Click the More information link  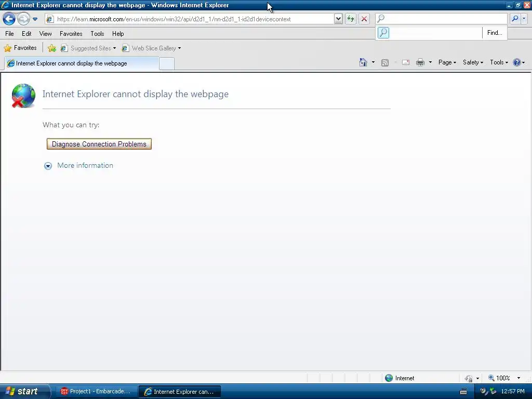(85, 166)
